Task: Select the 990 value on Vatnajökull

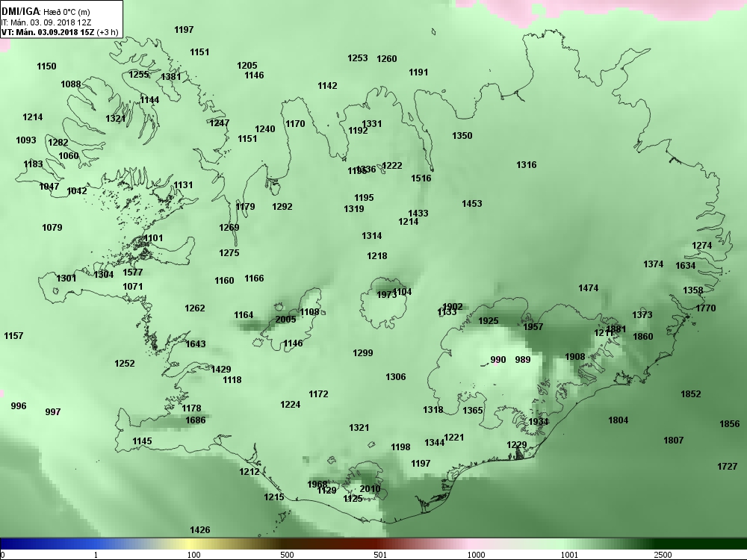Action: 498,360
